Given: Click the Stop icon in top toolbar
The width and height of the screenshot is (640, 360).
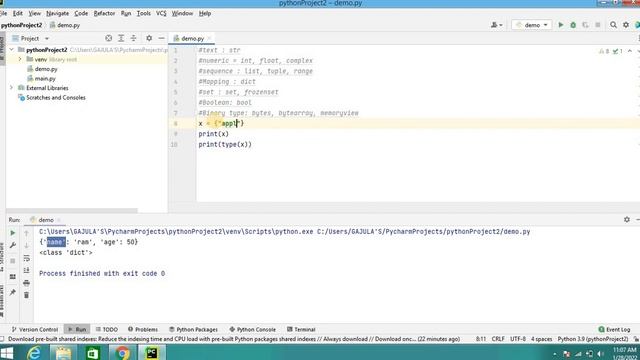Looking at the screenshot, I should (598, 25).
